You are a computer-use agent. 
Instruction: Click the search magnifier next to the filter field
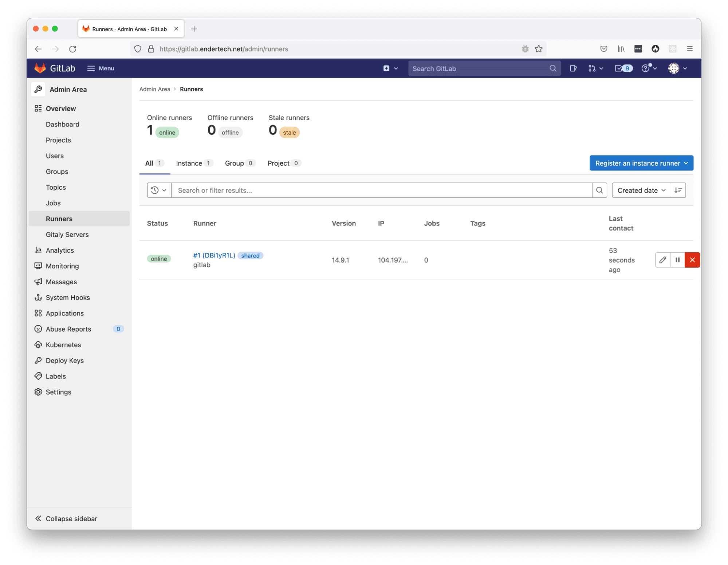point(599,190)
